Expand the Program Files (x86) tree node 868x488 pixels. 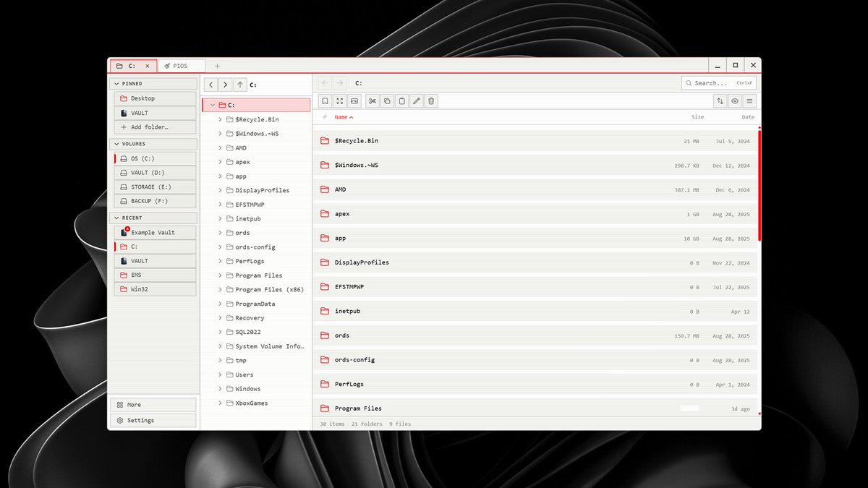[220, 289]
